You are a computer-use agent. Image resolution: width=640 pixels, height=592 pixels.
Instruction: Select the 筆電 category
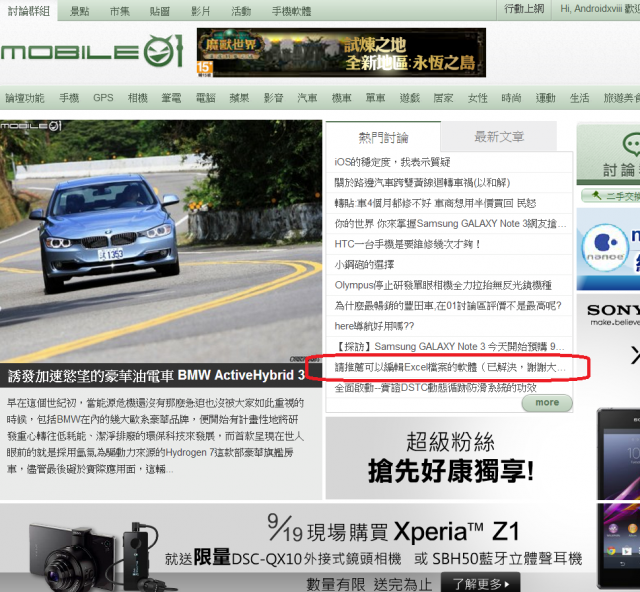click(x=171, y=98)
